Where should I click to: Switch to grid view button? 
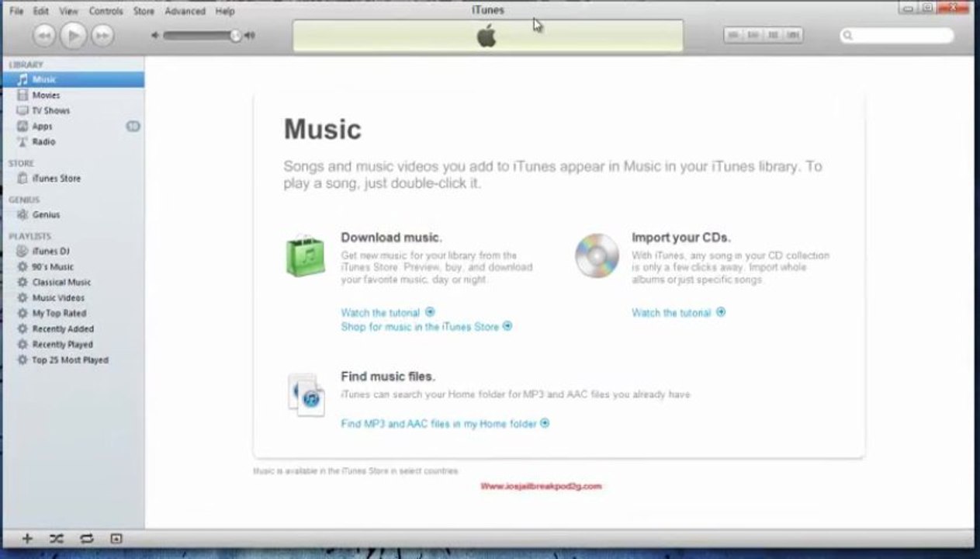point(774,35)
